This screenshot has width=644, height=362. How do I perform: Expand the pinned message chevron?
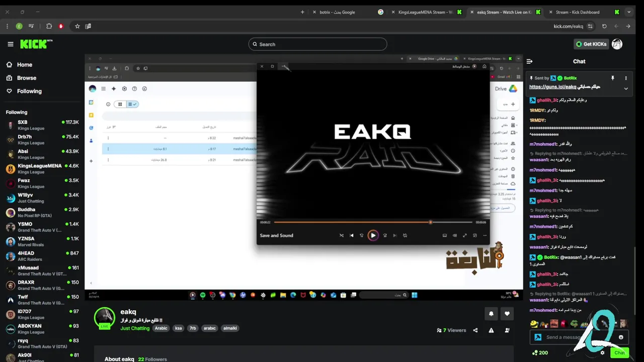pyautogui.click(x=626, y=88)
